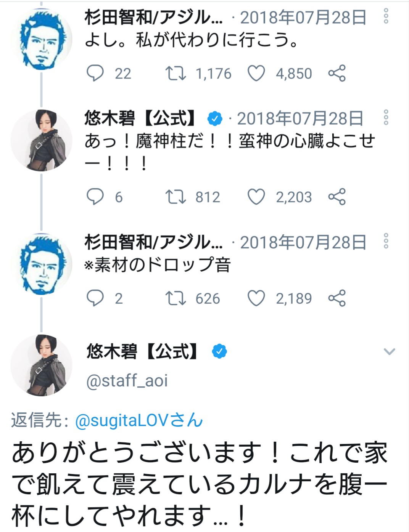409x532 pixels.
Task: Retweet the tweet with 1,176 retweets
Action: 176,73
